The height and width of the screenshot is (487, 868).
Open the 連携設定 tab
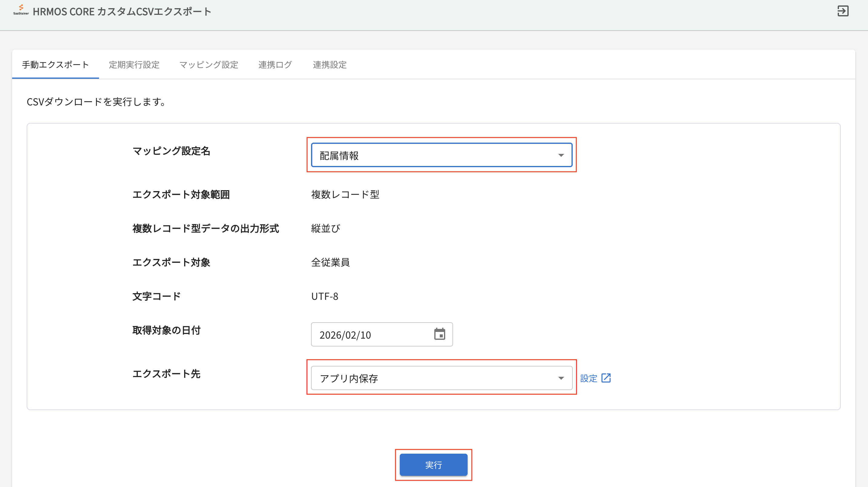pyautogui.click(x=329, y=65)
